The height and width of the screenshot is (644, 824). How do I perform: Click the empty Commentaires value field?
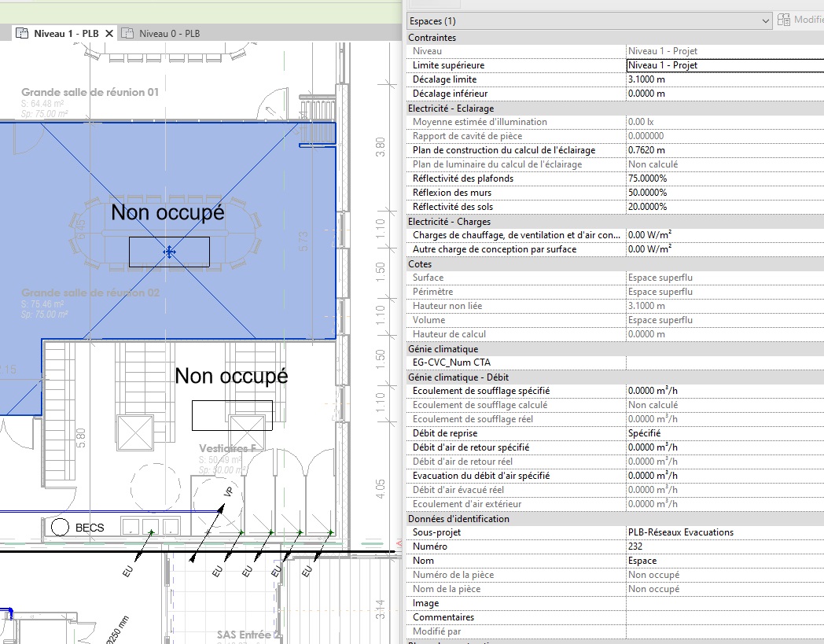click(723, 617)
